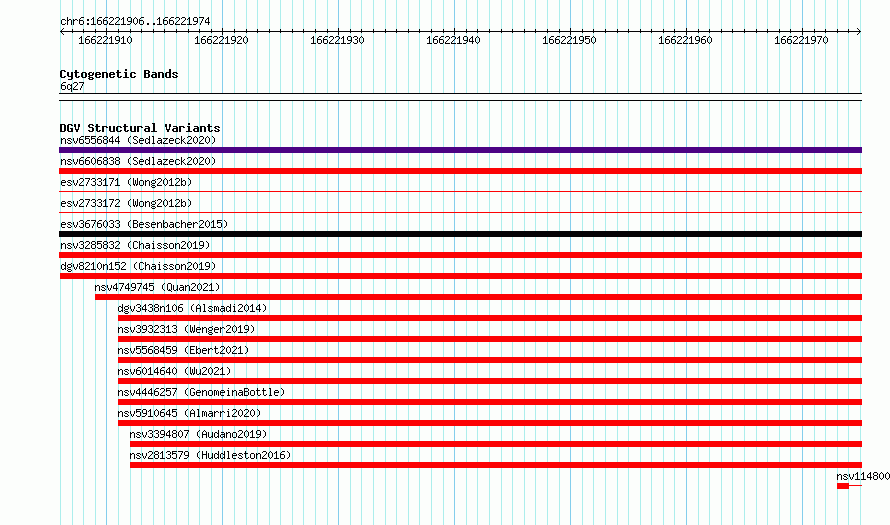890x525 pixels.
Task: Click ruler coordinate 166221950
Action: point(569,40)
